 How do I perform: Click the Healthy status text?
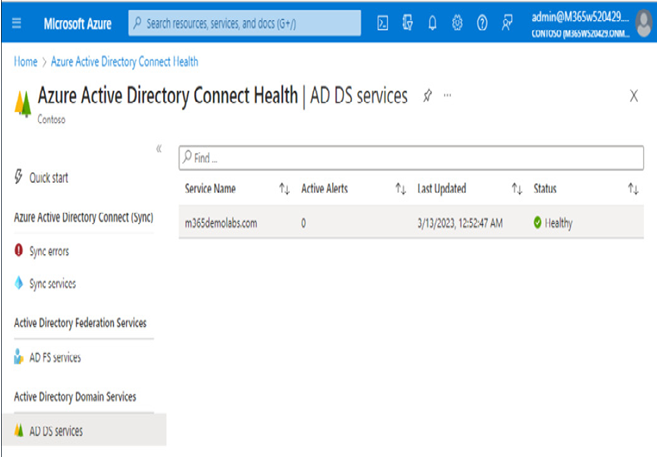coord(559,223)
